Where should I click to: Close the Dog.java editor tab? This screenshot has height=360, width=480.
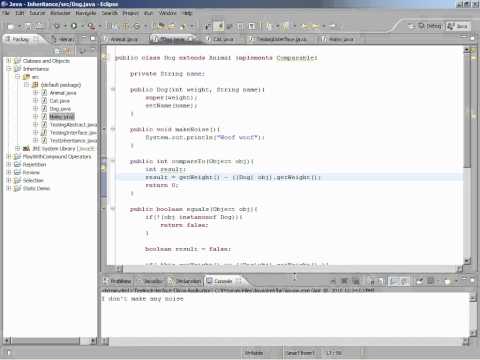[x=190, y=39]
